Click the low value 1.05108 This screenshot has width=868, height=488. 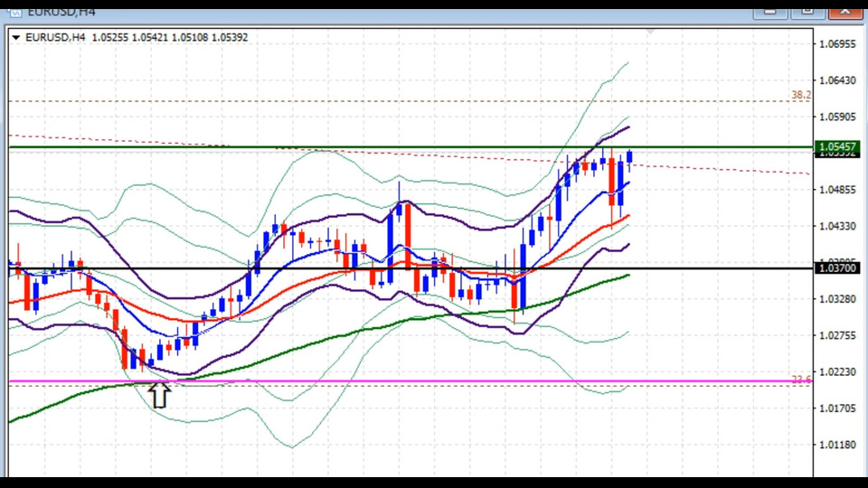pos(190,38)
